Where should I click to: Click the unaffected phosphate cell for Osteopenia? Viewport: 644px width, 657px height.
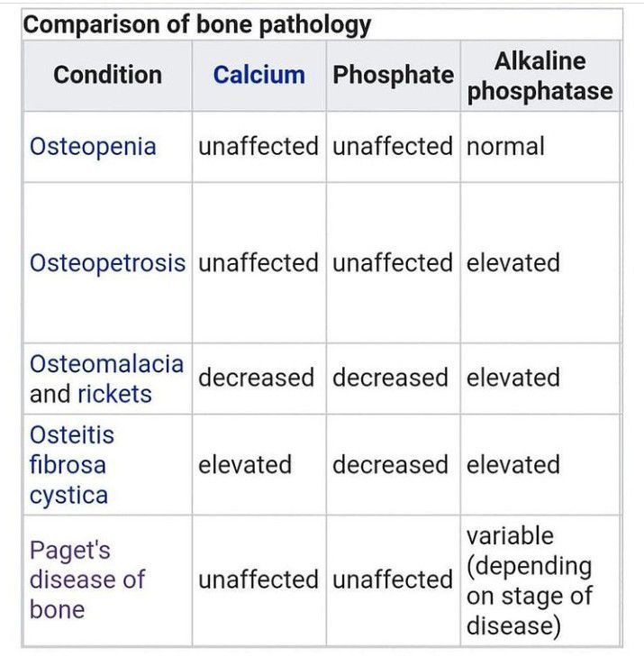point(392,147)
